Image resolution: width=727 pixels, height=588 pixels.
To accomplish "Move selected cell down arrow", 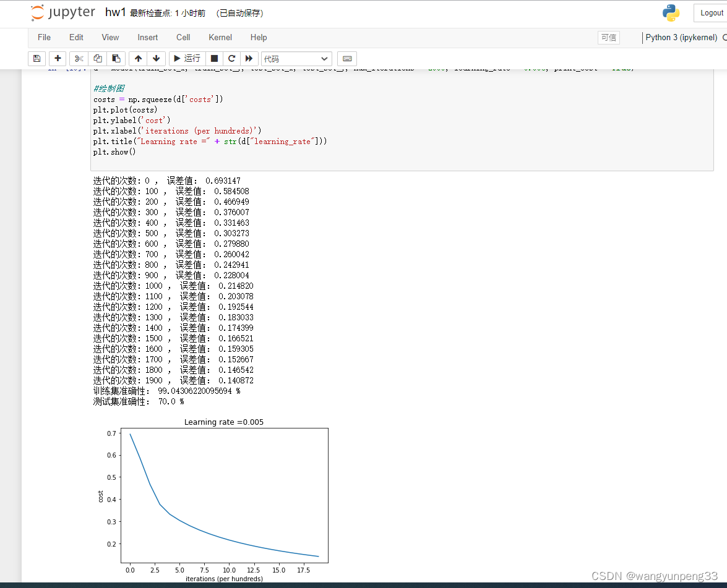I will point(157,58).
